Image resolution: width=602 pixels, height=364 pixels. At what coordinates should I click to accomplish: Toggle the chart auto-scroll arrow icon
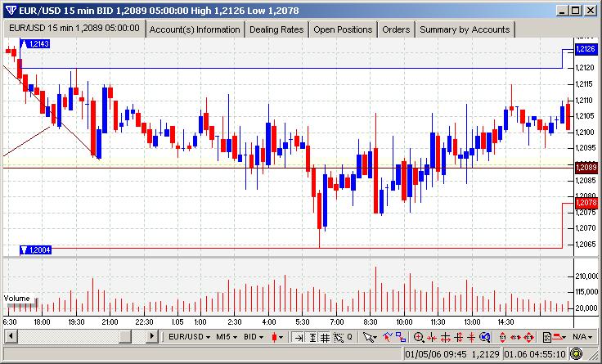[x=299, y=337]
